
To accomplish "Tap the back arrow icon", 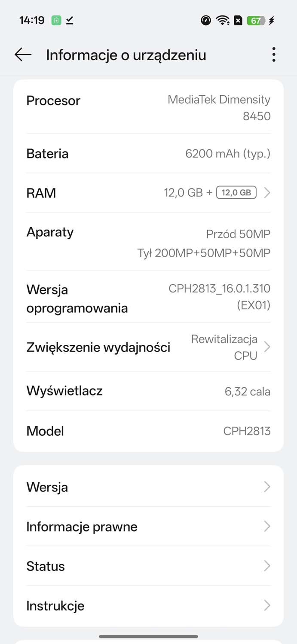I will pos(22,55).
